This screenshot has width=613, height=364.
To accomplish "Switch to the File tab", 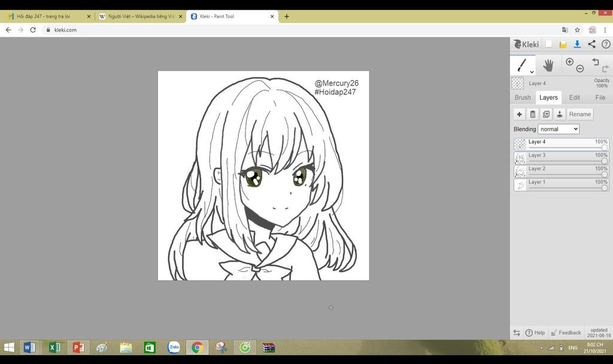I will (600, 98).
